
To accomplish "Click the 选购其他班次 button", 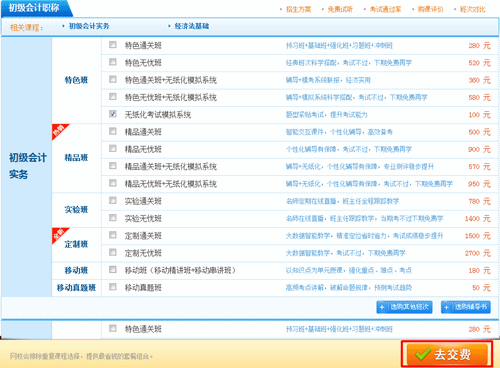I will coord(404,307).
